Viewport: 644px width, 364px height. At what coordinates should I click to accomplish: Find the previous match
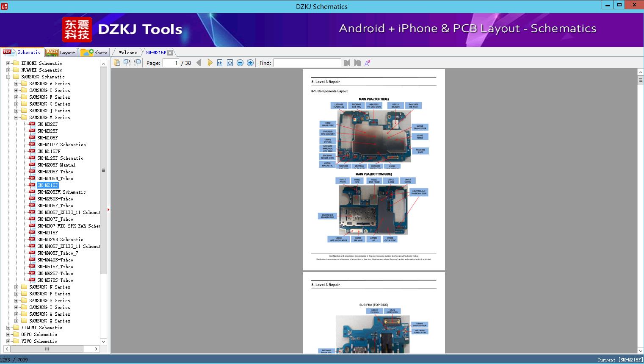click(347, 63)
